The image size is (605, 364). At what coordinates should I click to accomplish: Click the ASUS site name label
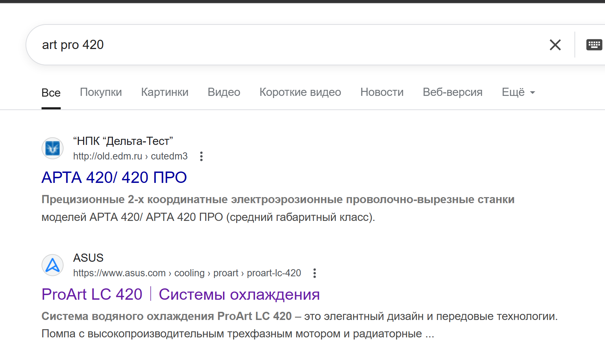[x=88, y=258]
